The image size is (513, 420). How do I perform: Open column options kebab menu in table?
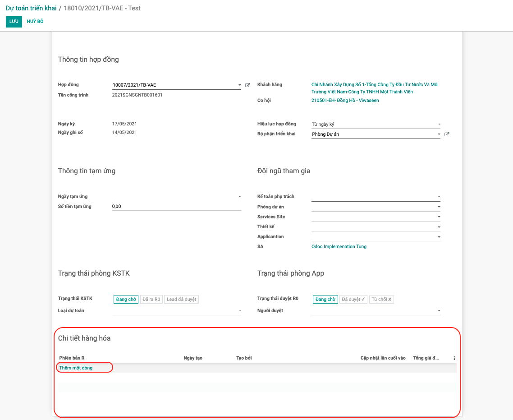point(454,358)
